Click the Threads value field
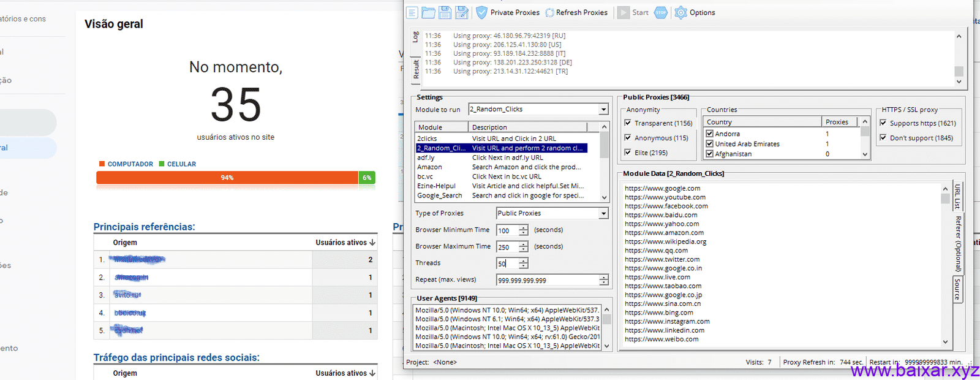 tap(508, 264)
